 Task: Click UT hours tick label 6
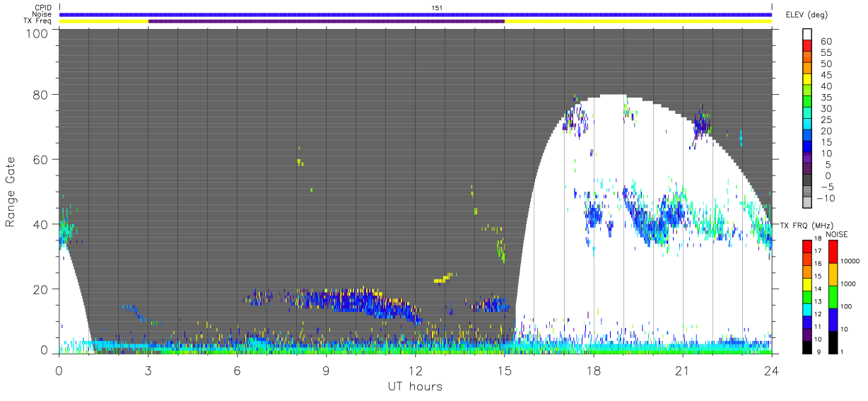237,370
